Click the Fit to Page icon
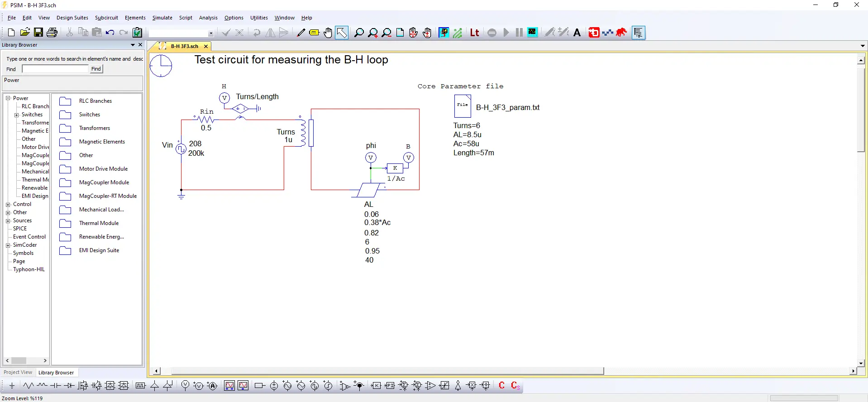This screenshot has height=402, width=868. (400, 33)
